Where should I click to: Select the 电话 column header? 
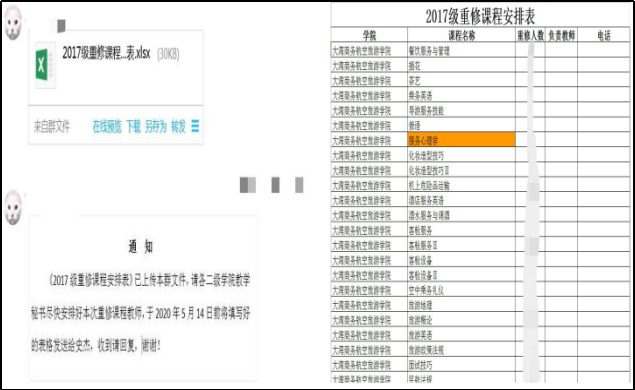[x=603, y=35]
